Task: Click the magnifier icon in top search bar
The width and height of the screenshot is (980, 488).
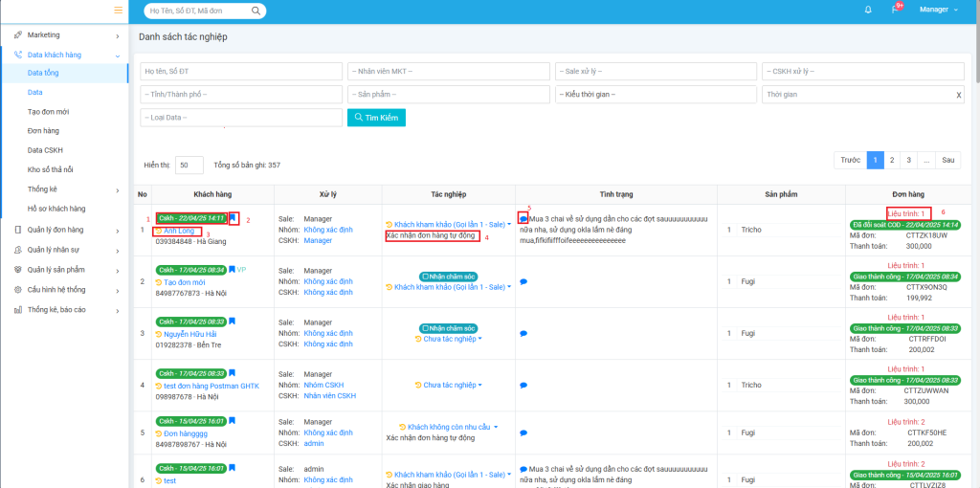Action: pyautogui.click(x=256, y=11)
